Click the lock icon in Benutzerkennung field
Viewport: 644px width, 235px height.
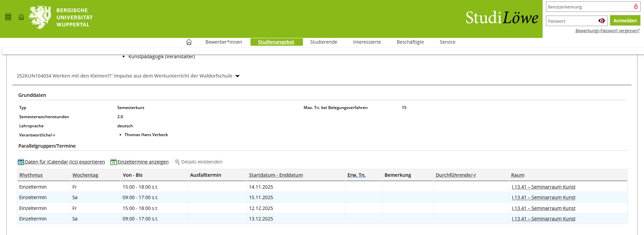(x=636, y=7)
